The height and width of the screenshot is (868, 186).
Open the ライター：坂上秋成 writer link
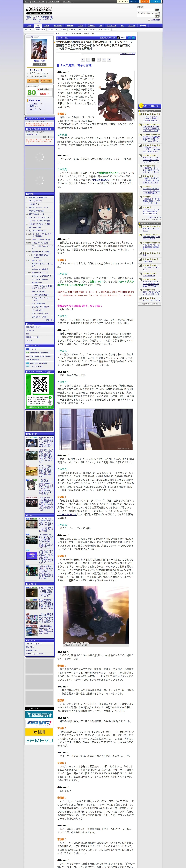tap(127, 53)
